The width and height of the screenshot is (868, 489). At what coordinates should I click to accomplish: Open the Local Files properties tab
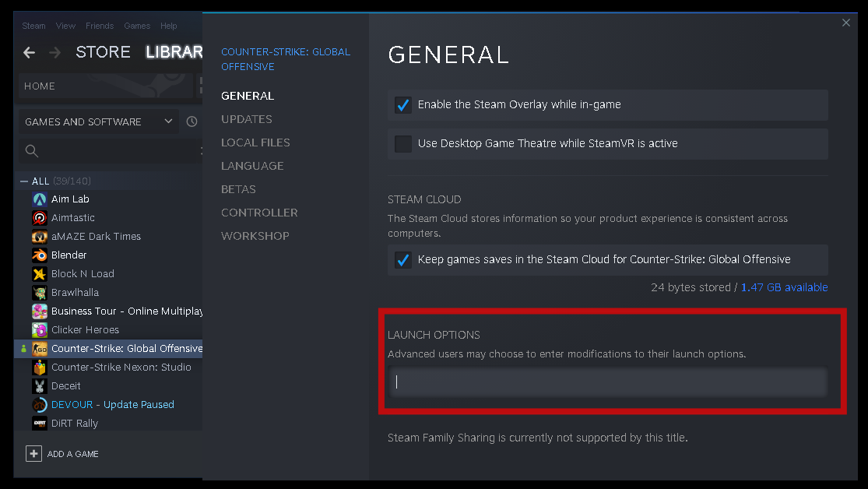pos(255,142)
